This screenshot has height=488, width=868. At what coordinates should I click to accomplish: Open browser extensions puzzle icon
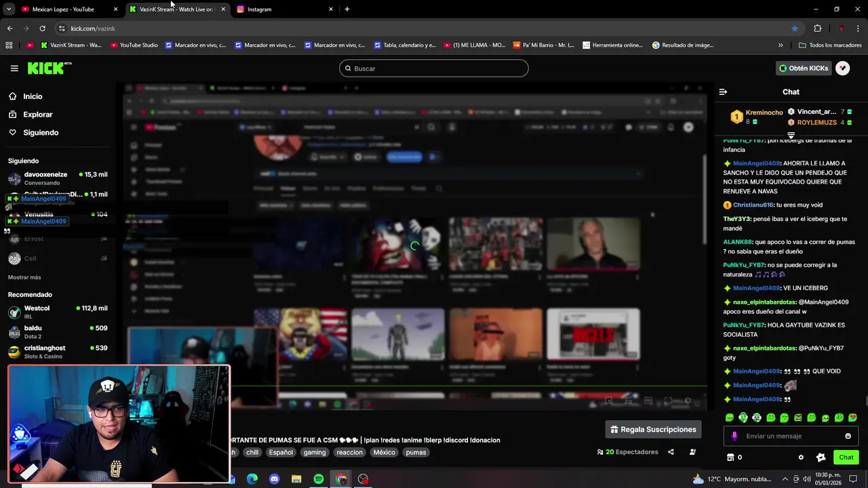pos(817,28)
